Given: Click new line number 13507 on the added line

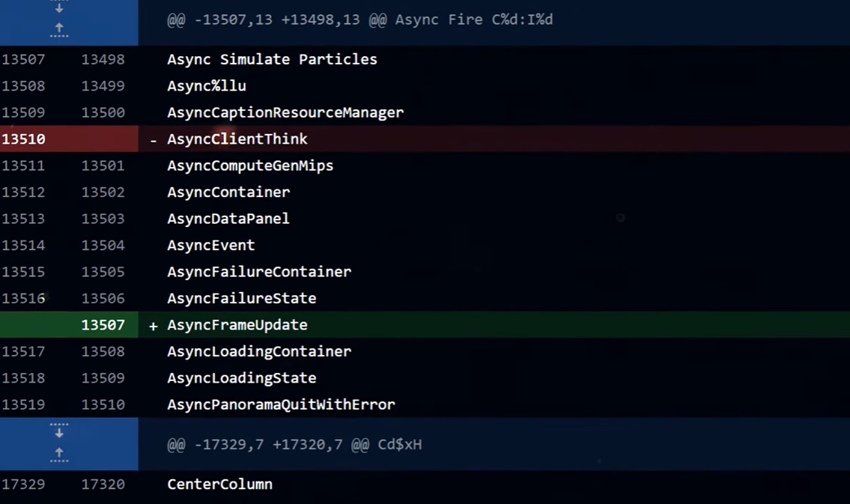Looking at the screenshot, I should coord(103,325).
